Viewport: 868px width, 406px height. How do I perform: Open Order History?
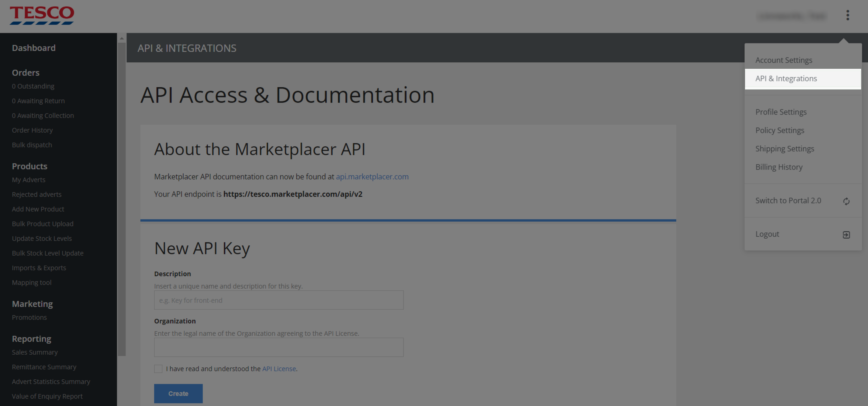coord(32,130)
